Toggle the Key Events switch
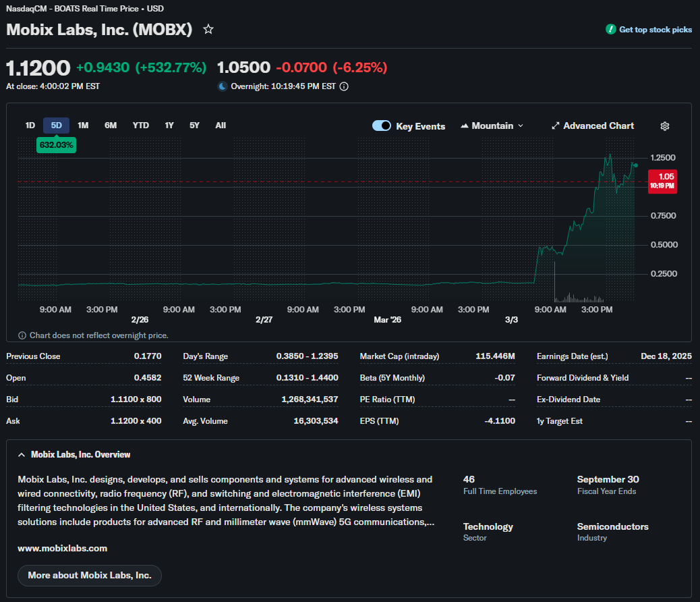This screenshot has height=602, width=700. [382, 126]
